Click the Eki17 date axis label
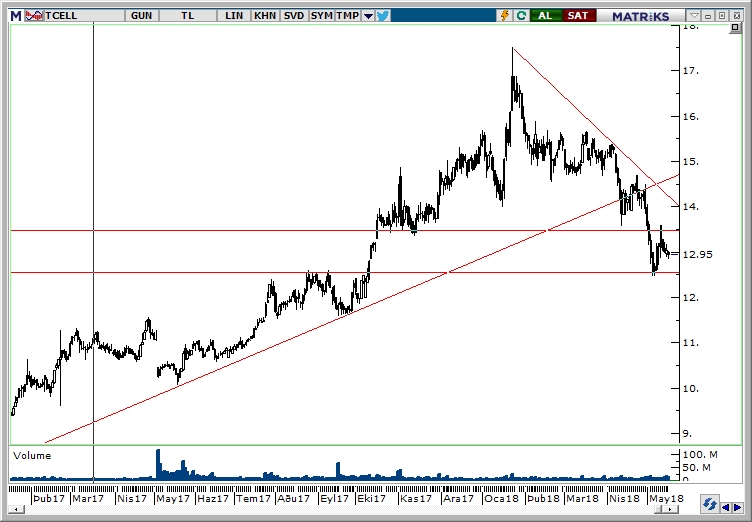 click(x=372, y=498)
